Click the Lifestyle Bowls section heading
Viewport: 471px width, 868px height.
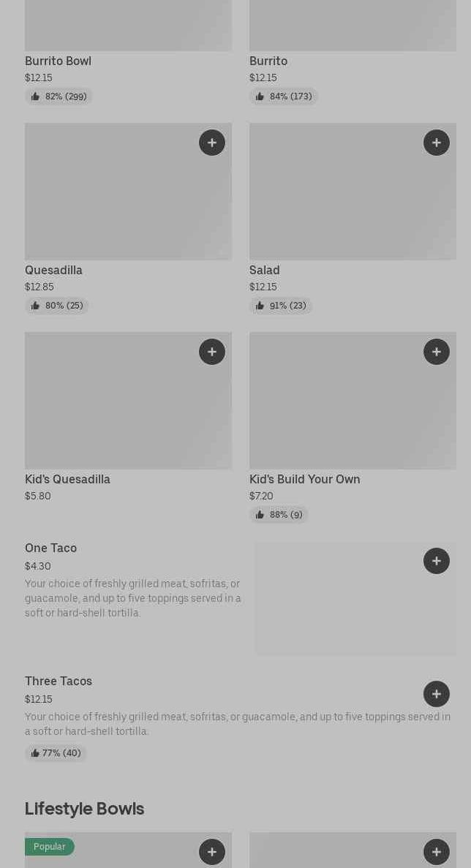(84, 809)
